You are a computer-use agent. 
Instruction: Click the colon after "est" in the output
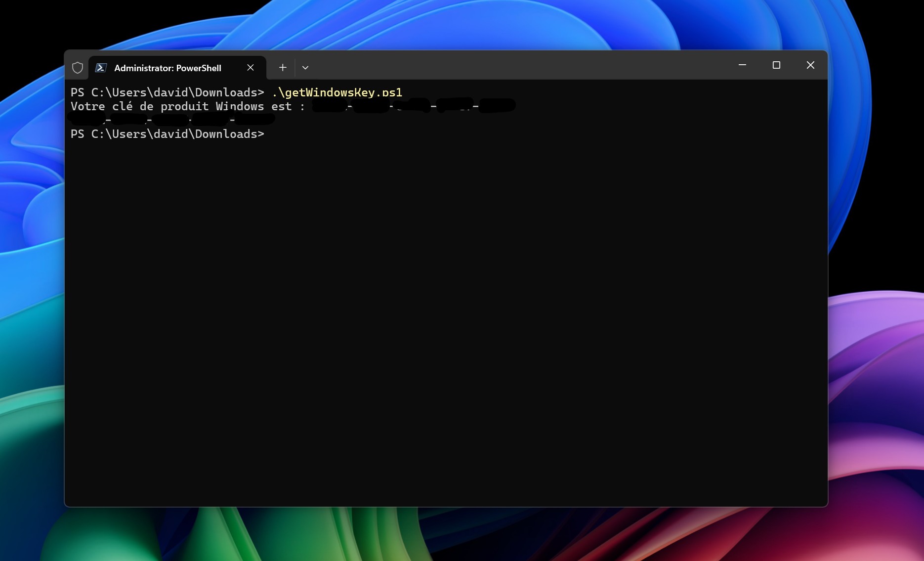[302, 107]
